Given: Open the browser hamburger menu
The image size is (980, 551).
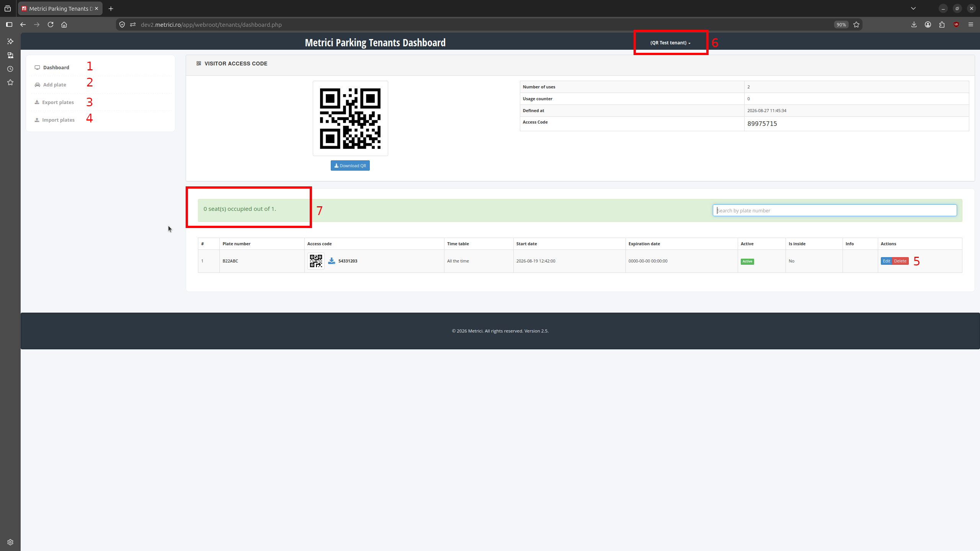Looking at the screenshot, I should pyautogui.click(x=970, y=24).
